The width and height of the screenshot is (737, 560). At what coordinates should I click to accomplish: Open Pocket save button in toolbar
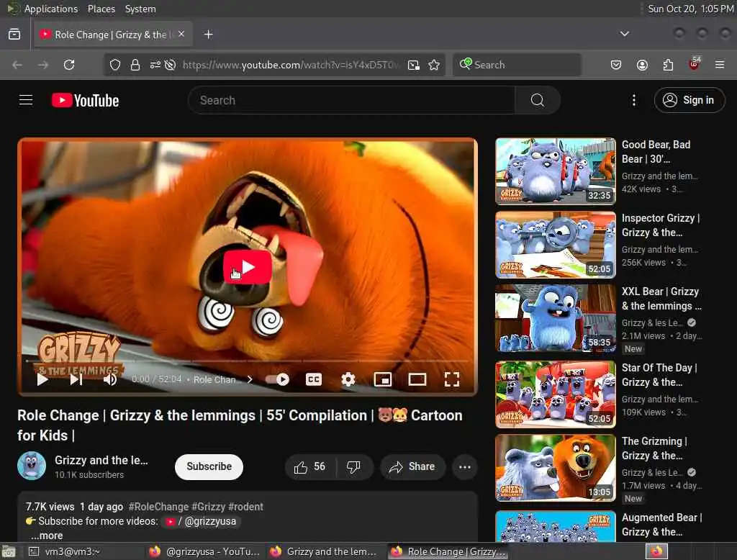pos(616,65)
